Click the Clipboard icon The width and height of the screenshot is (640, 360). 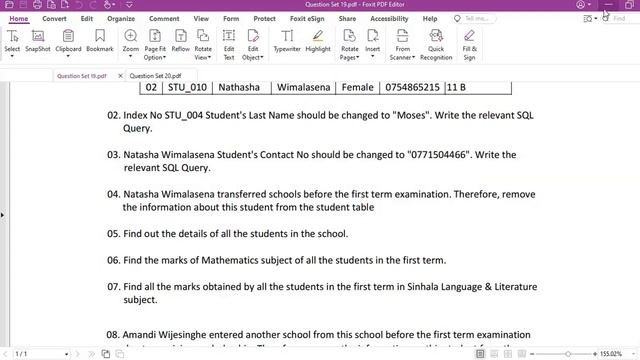[68, 36]
